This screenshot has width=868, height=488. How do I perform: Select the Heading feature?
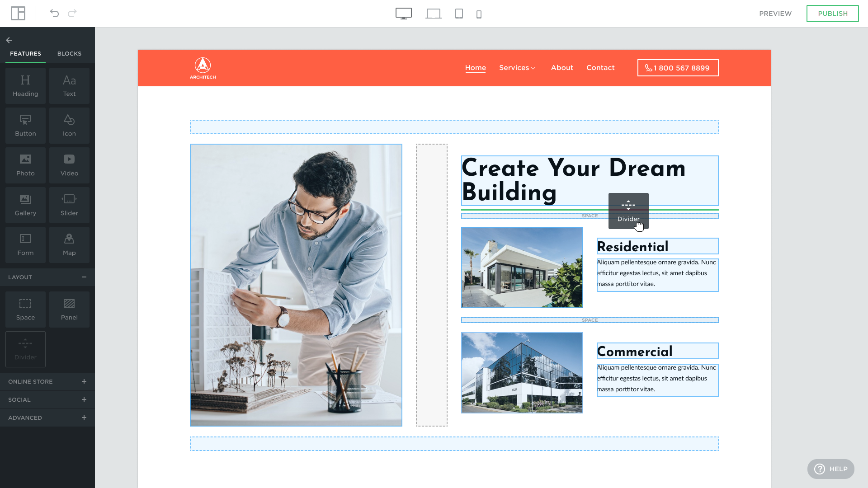(25, 86)
